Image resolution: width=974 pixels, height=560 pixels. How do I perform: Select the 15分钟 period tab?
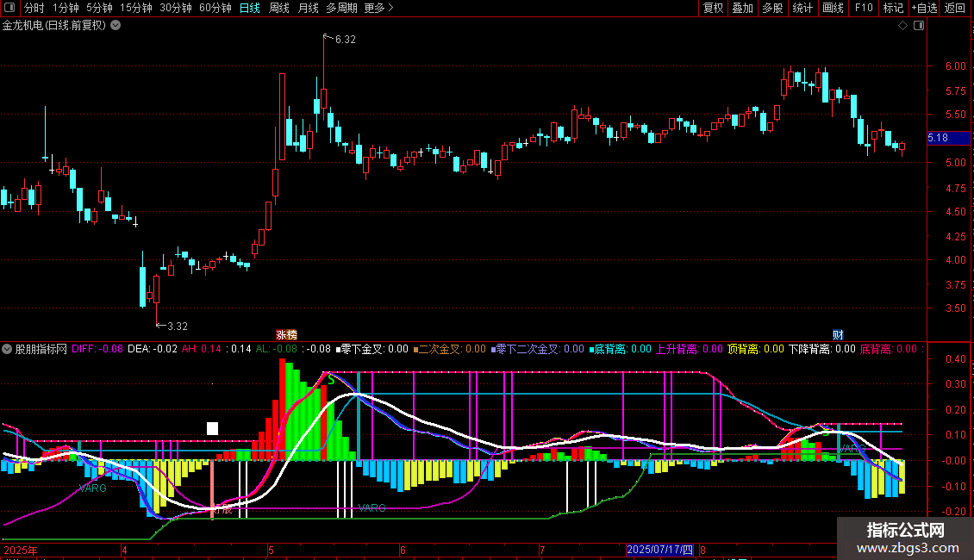click(x=135, y=8)
